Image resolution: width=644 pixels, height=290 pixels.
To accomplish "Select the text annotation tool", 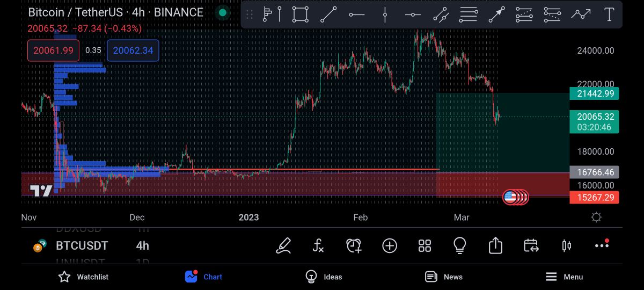I will coord(609,15).
